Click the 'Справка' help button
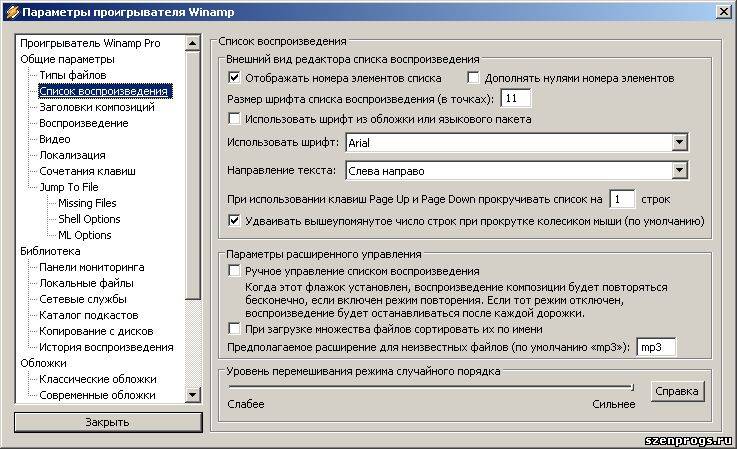Screen dimensions: 737x450 pos(676,391)
